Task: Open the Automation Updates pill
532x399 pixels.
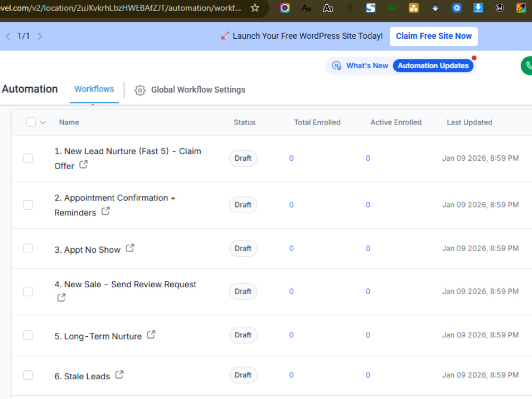Action: coord(433,65)
